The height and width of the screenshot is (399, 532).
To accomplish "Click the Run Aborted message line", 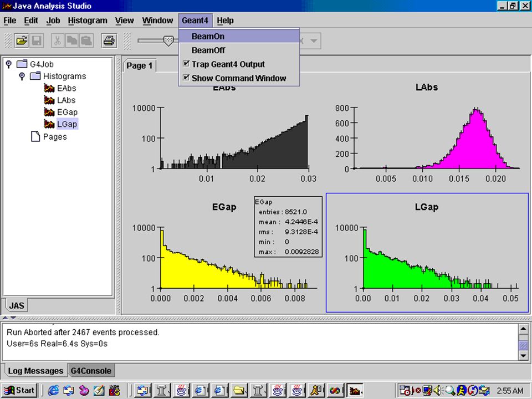I will click(x=83, y=332).
